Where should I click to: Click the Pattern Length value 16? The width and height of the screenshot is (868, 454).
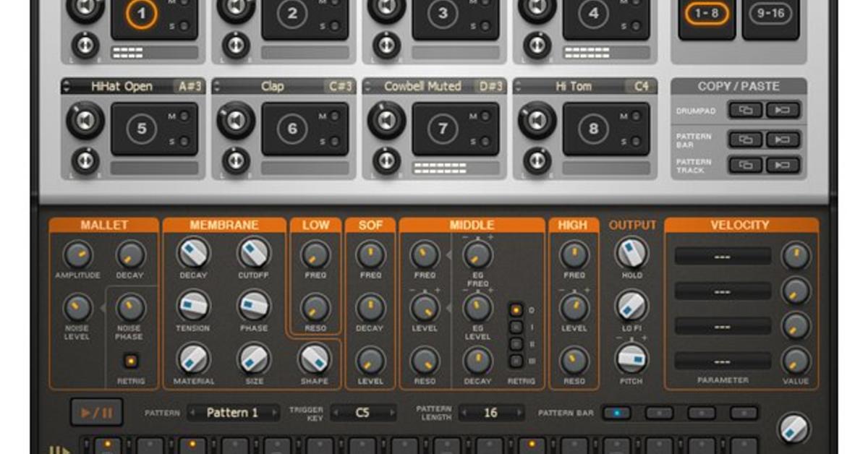490,413
